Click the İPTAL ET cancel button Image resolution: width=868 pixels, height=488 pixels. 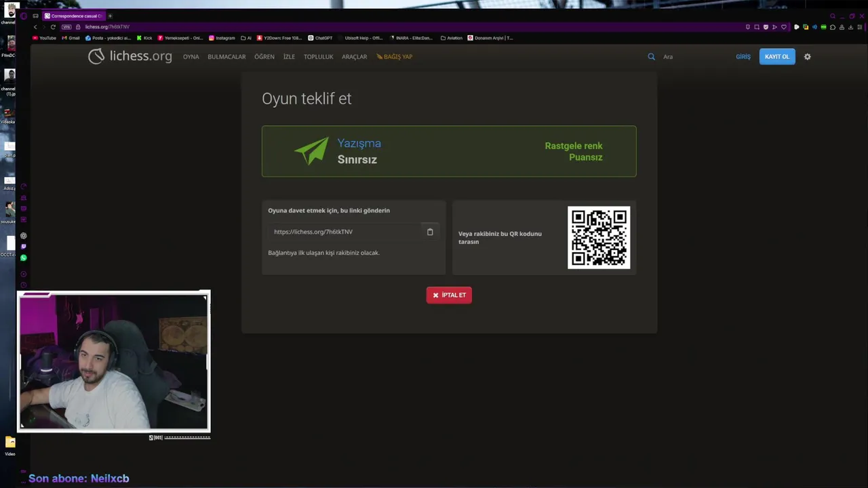coord(449,295)
